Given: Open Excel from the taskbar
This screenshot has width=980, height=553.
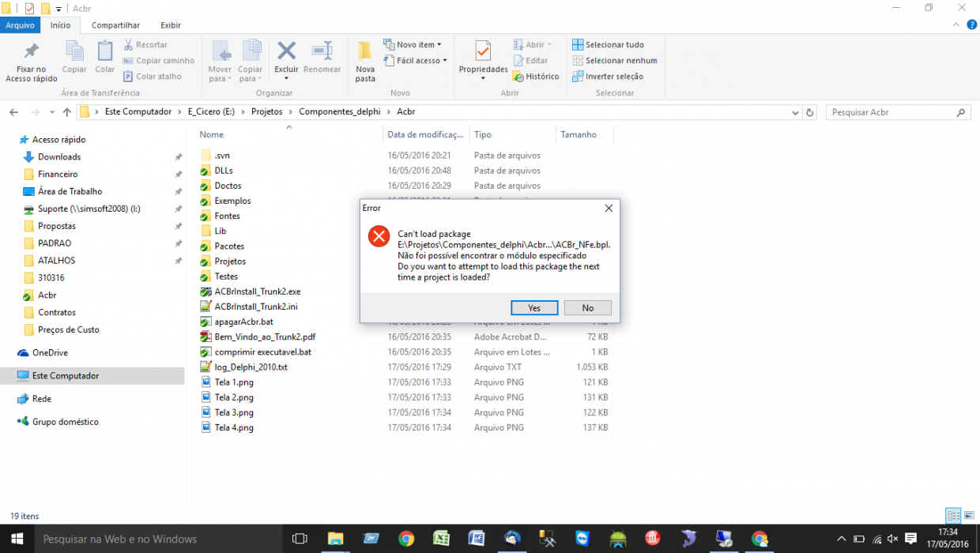Looking at the screenshot, I should click(x=442, y=539).
